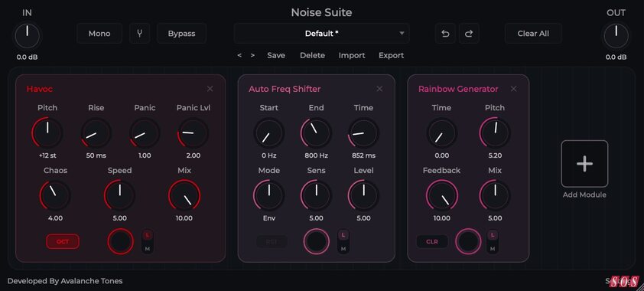The height and width of the screenshot is (291, 644).
Task: Click the plus Add Module button
Action: (584, 164)
